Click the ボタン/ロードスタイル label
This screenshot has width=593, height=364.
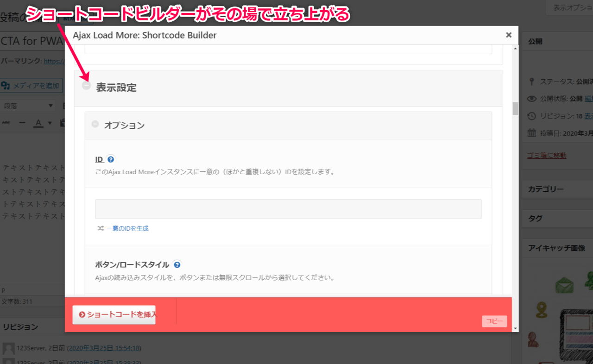click(x=132, y=265)
